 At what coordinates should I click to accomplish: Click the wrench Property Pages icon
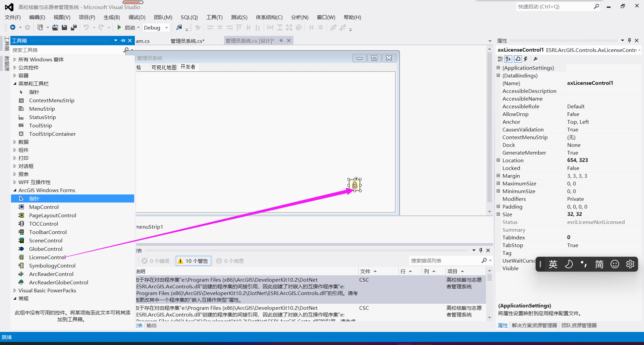[536, 59]
